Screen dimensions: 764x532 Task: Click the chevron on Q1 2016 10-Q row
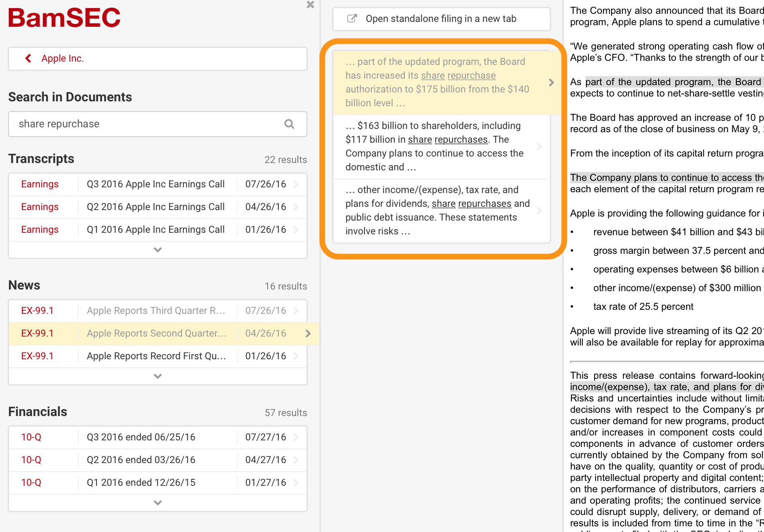pyautogui.click(x=296, y=483)
